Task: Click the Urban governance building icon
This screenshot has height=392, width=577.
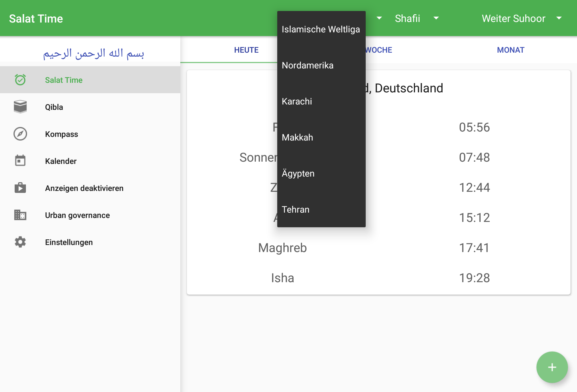Action: [20, 215]
